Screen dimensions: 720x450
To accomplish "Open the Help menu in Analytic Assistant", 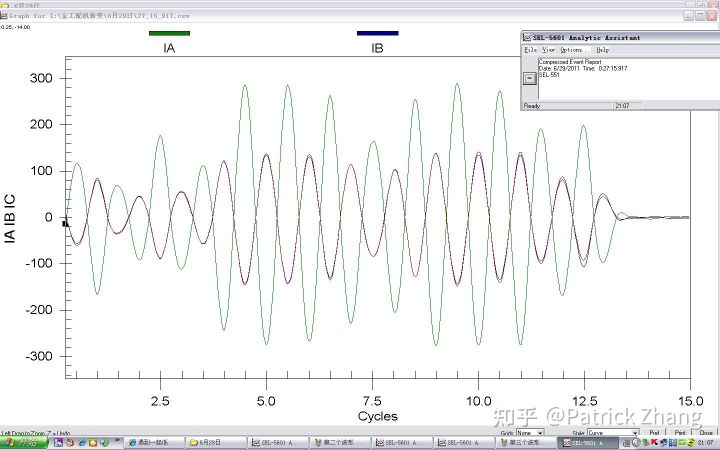I will coord(602,49).
